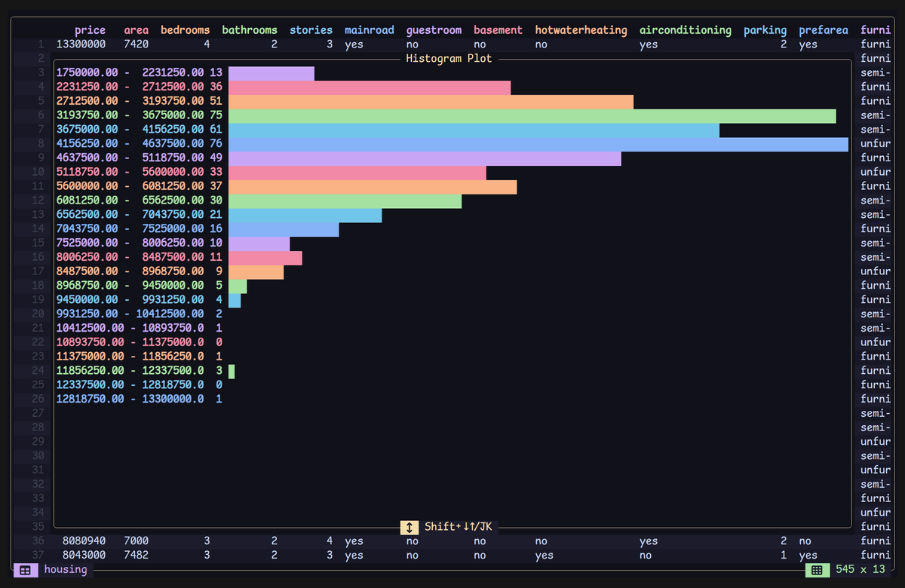Click the grid icon beside 545 x 13

tap(817, 570)
